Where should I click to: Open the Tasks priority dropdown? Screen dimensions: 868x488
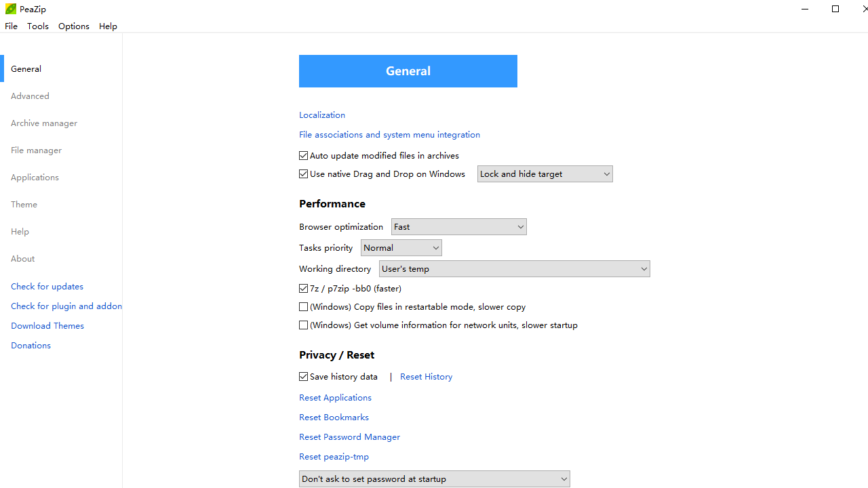tap(401, 248)
